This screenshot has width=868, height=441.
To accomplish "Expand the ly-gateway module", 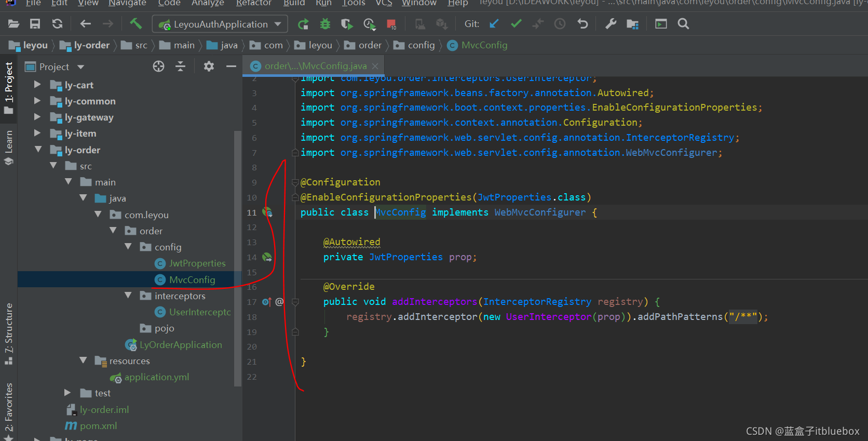I will (x=37, y=117).
